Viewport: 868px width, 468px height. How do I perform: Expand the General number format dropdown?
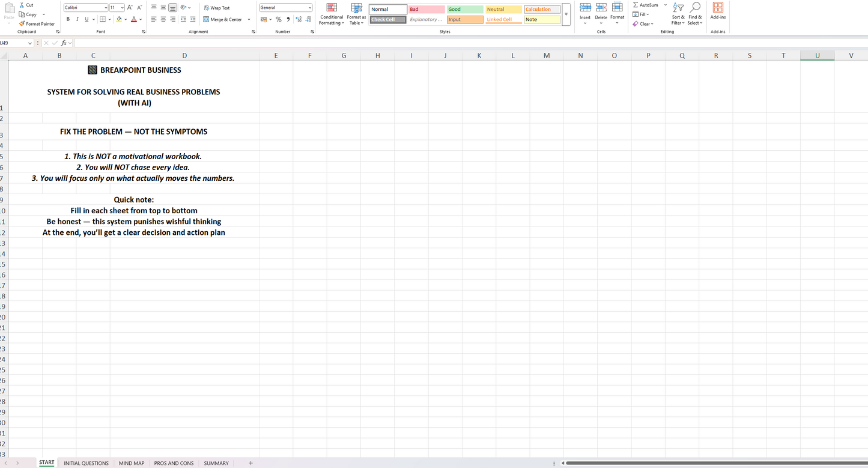pos(309,8)
